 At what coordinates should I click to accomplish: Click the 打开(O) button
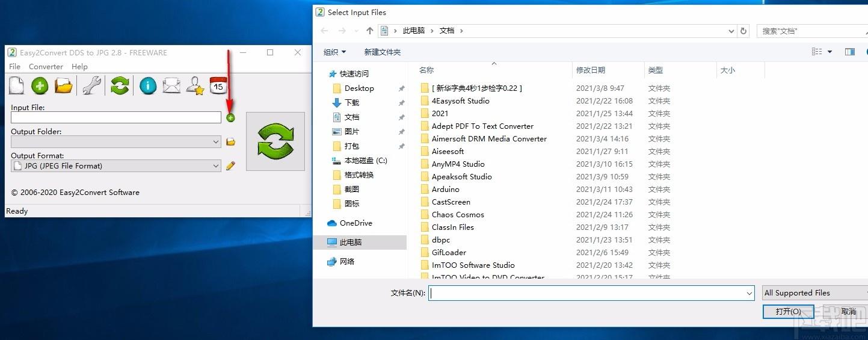788,312
